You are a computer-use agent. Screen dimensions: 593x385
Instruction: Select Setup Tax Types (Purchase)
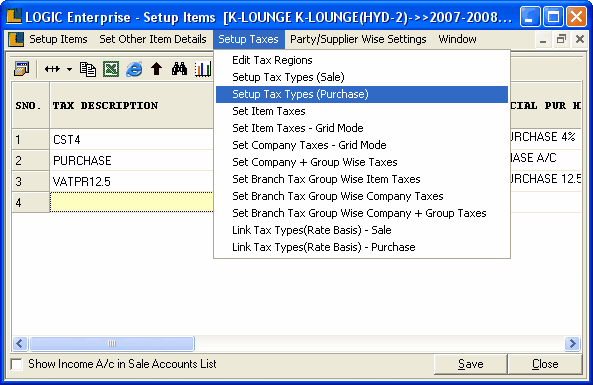362,94
